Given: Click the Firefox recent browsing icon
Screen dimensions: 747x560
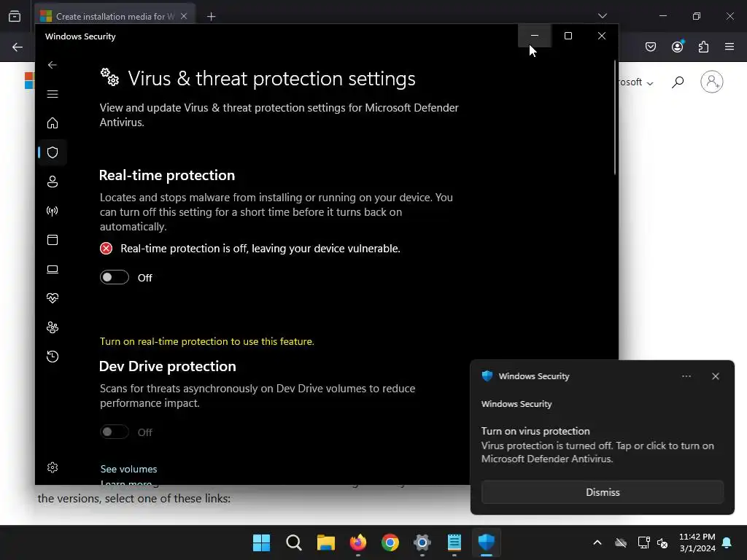Looking at the screenshot, I should pos(15,16).
